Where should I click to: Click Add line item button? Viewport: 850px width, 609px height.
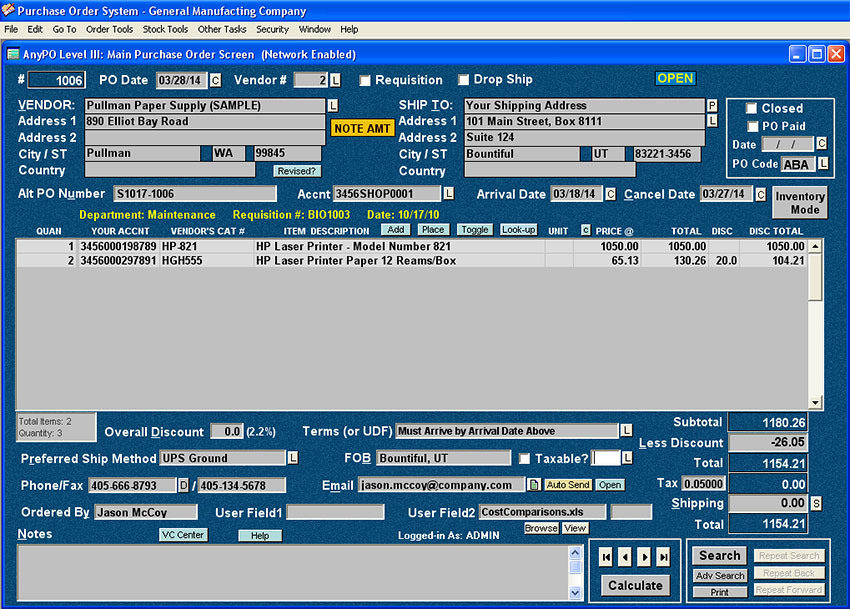coord(396,230)
